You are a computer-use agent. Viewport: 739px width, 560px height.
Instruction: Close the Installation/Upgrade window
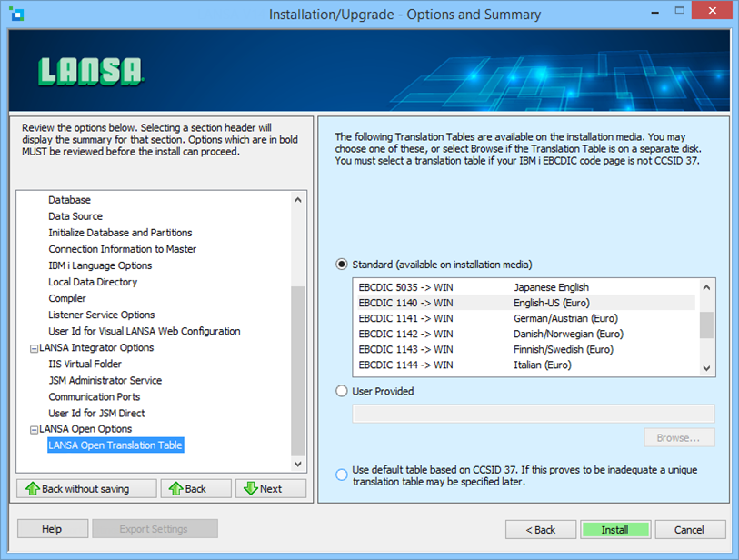coord(712,10)
